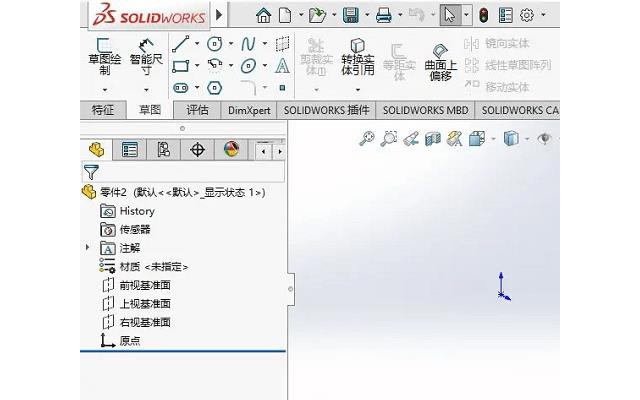
Task: Select the Arc sketch tool
Action: pyautogui.click(x=215, y=65)
